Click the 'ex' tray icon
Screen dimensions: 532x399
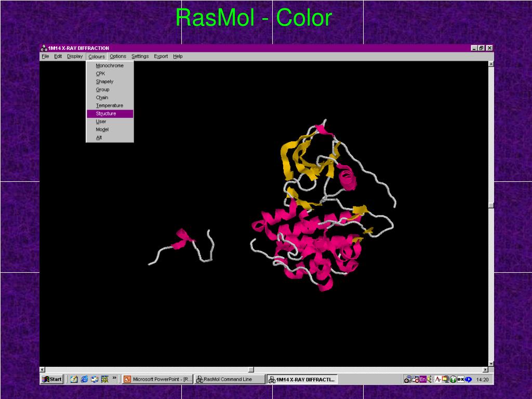[460, 379]
